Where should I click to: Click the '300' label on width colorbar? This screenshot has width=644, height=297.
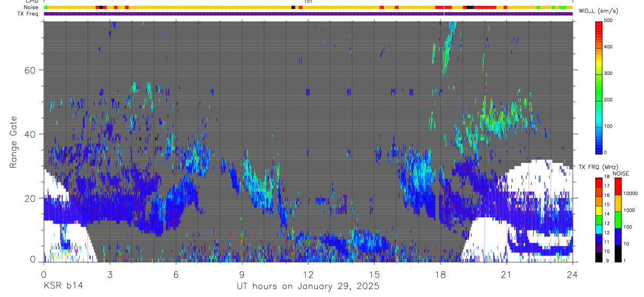(x=609, y=73)
